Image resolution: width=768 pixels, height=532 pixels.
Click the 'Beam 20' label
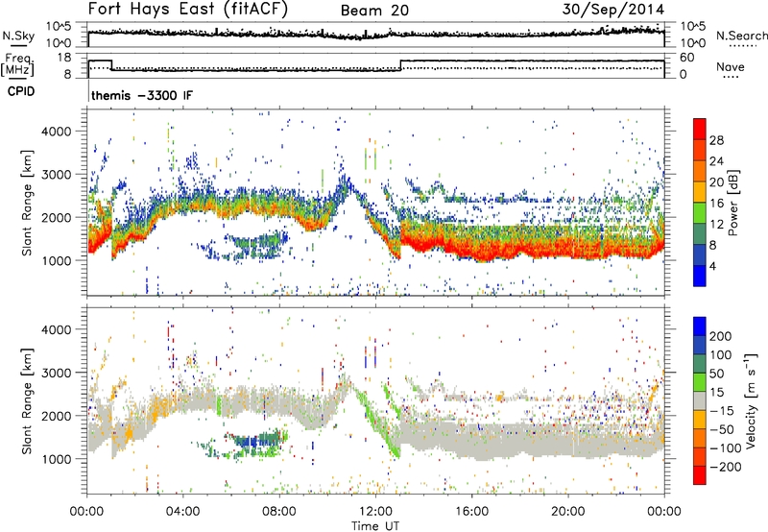point(374,11)
